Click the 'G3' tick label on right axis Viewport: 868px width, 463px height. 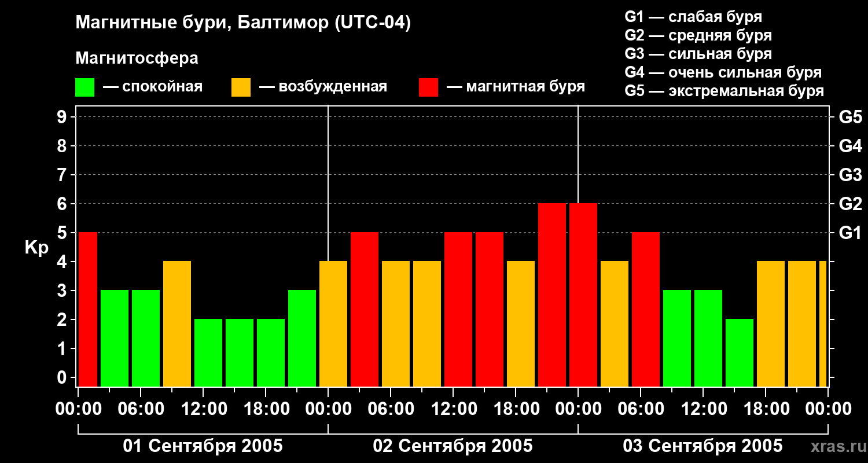tap(851, 175)
